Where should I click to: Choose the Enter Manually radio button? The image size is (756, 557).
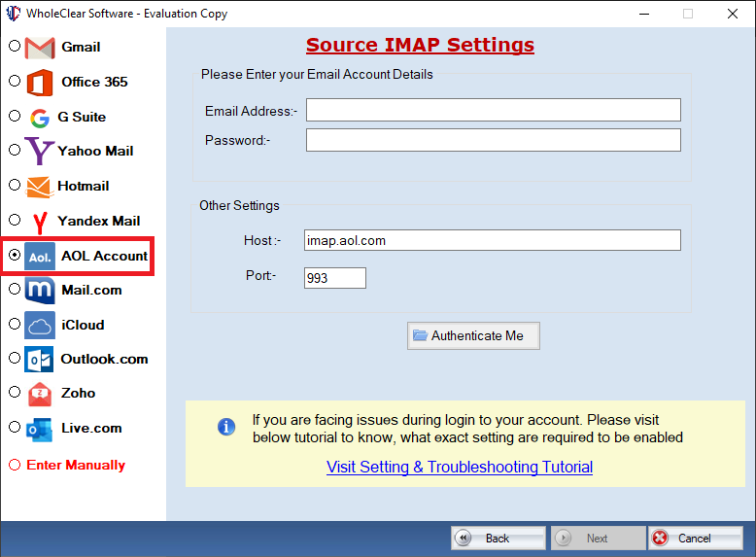(15, 465)
